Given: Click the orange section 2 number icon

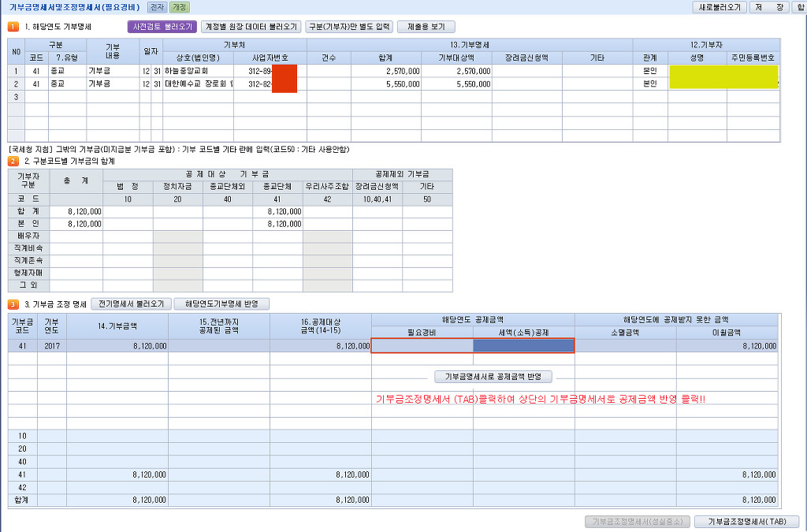Looking at the screenshot, I should [x=13, y=161].
